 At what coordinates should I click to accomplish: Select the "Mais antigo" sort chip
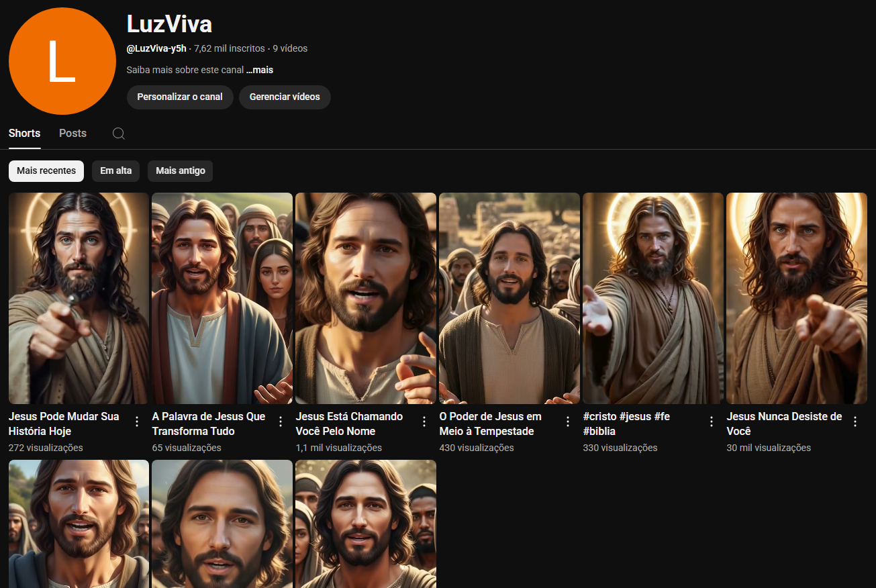tap(181, 171)
